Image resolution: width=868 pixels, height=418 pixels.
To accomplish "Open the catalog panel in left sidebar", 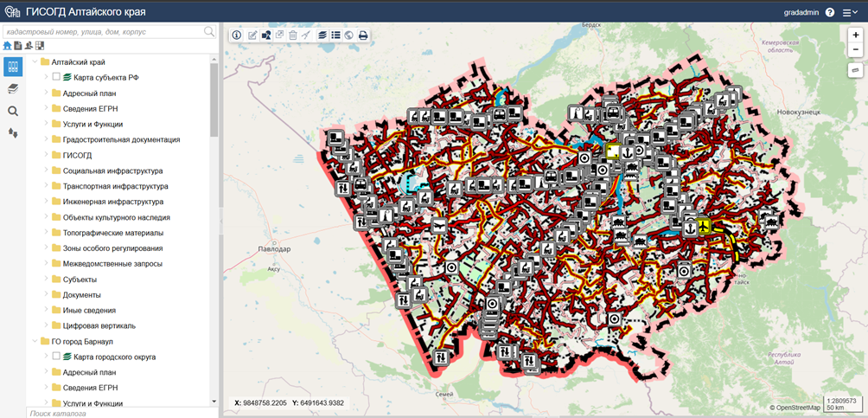I will (x=13, y=67).
